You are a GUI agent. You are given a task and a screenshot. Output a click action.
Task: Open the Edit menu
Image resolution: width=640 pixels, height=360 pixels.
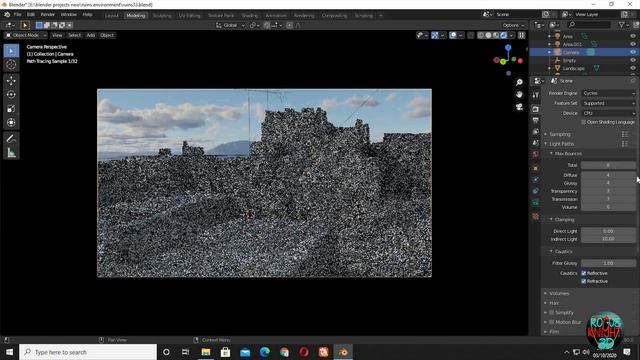31,15
